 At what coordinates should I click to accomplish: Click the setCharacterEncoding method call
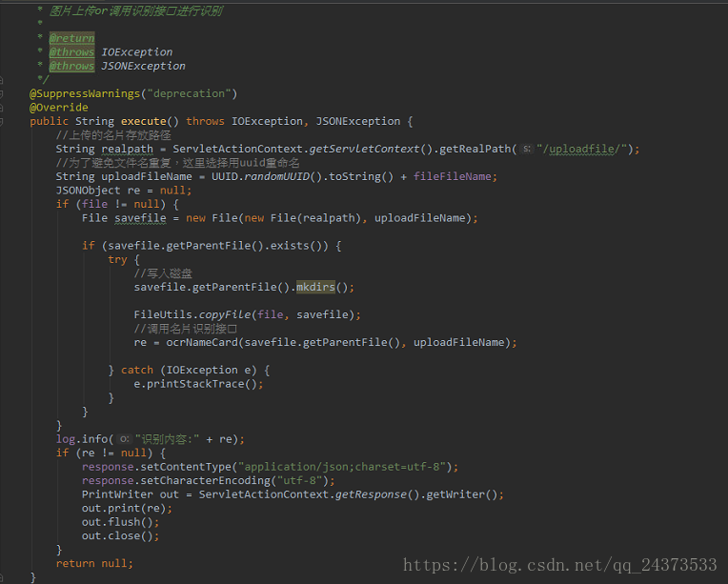[205, 480]
